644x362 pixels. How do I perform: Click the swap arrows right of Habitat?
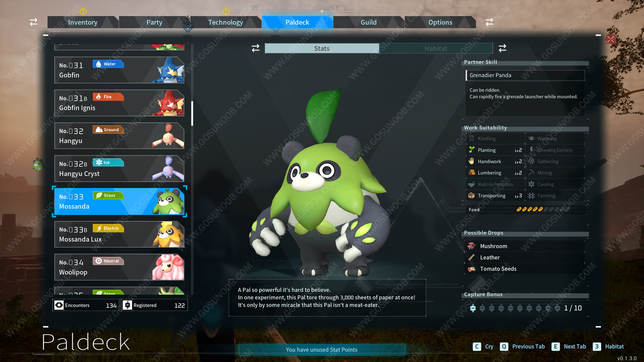[x=502, y=48]
